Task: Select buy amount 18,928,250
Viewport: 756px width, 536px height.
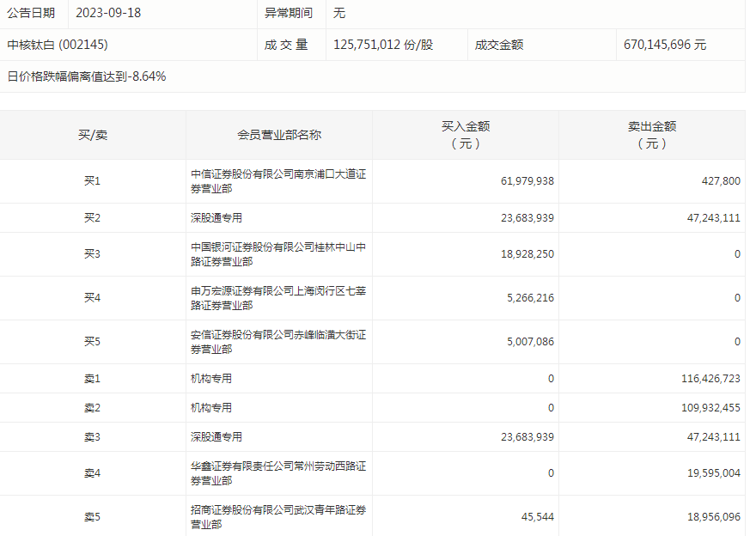Action: pyautogui.click(x=527, y=254)
